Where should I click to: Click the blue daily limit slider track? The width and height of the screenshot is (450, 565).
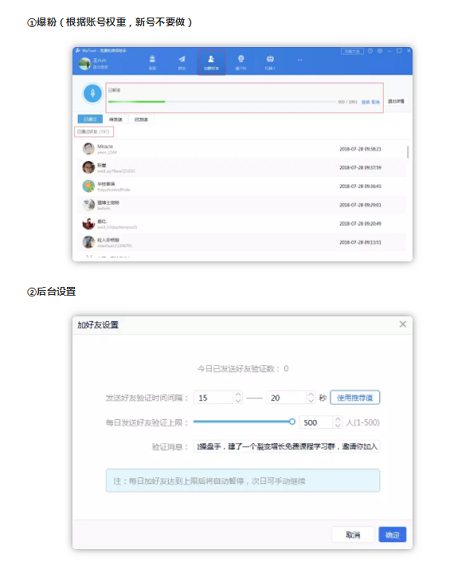(241, 422)
